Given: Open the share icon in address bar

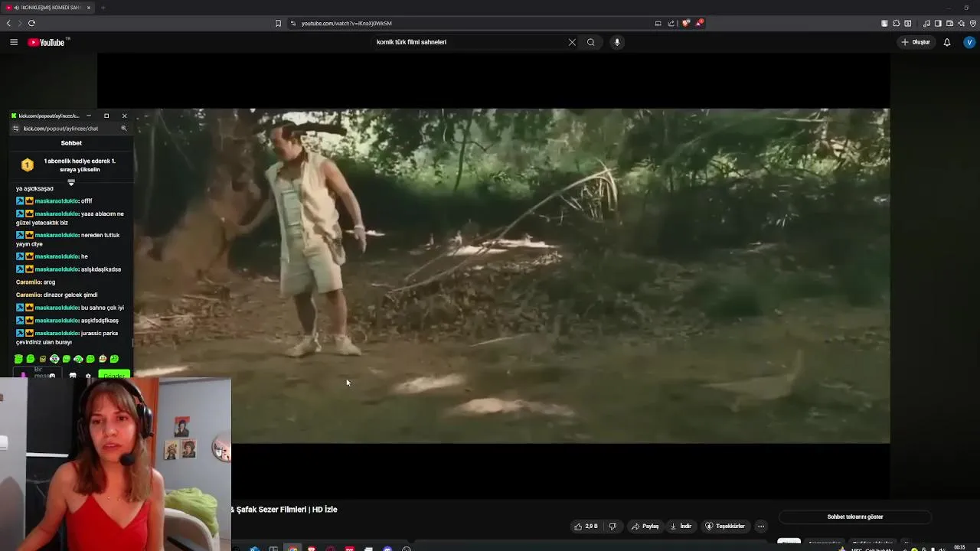Looking at the screenshot, I should click(x=671, y=23).
